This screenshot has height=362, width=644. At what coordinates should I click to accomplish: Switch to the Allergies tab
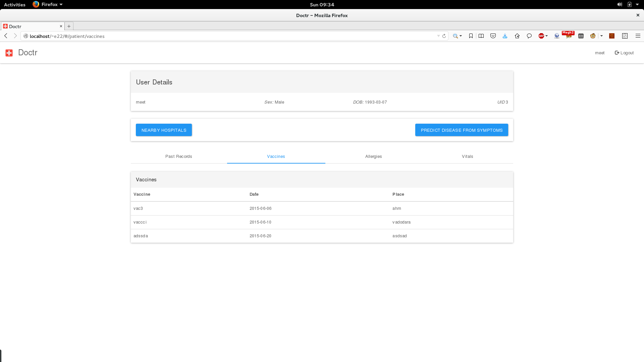pos(373,157)
